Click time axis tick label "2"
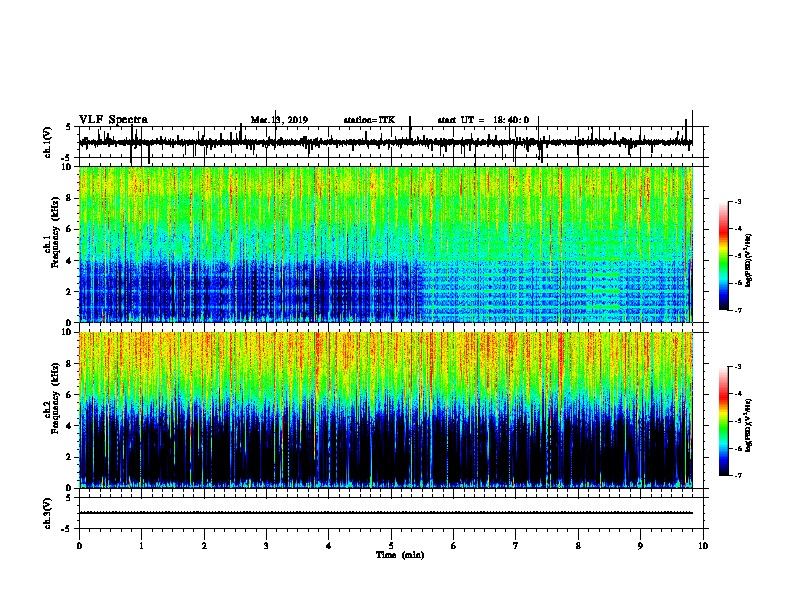 coord(204,545)
